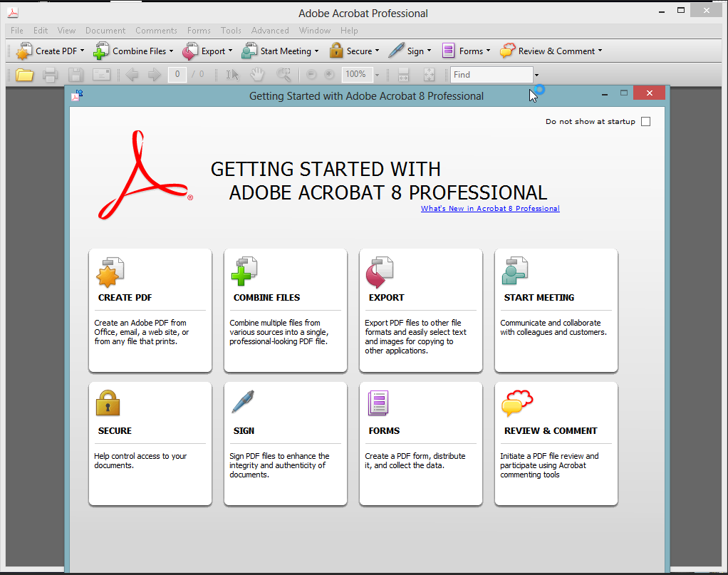Expand the Forms toolbar dropdown arrow
The height and width of the screenshot is (575, 728).
[488, 51]
